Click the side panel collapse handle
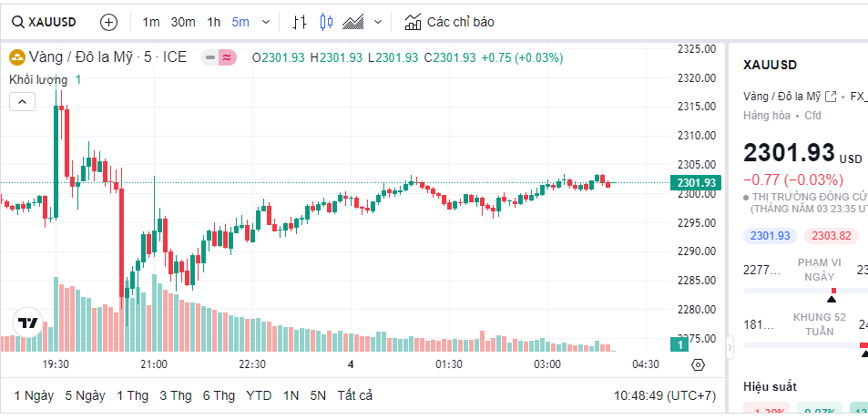This screenshot has height=420, width=868. tap(730, 347)
